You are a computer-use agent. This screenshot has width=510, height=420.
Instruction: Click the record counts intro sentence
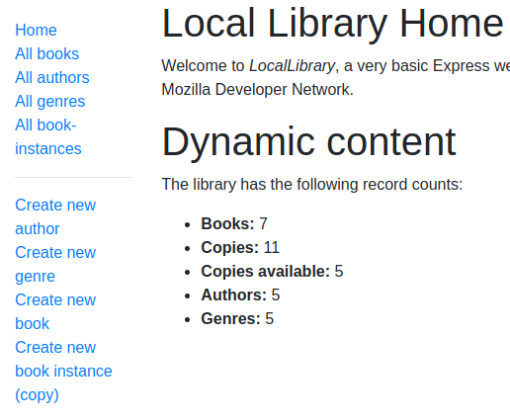[x=312, y=184]
